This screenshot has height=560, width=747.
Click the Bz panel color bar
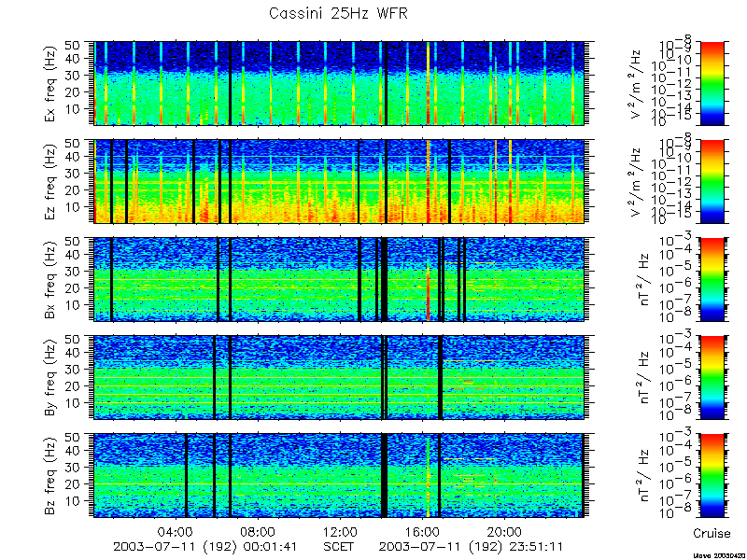point(712,476)
